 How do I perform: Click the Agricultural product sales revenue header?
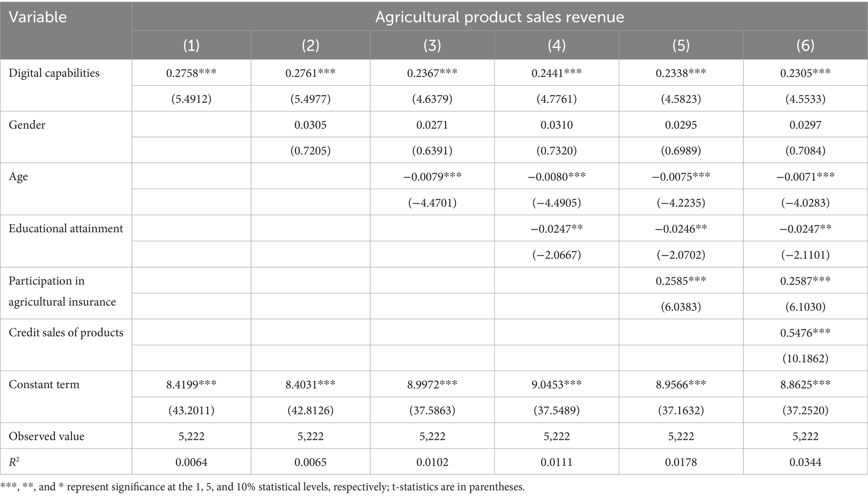(x=499, y=17)
